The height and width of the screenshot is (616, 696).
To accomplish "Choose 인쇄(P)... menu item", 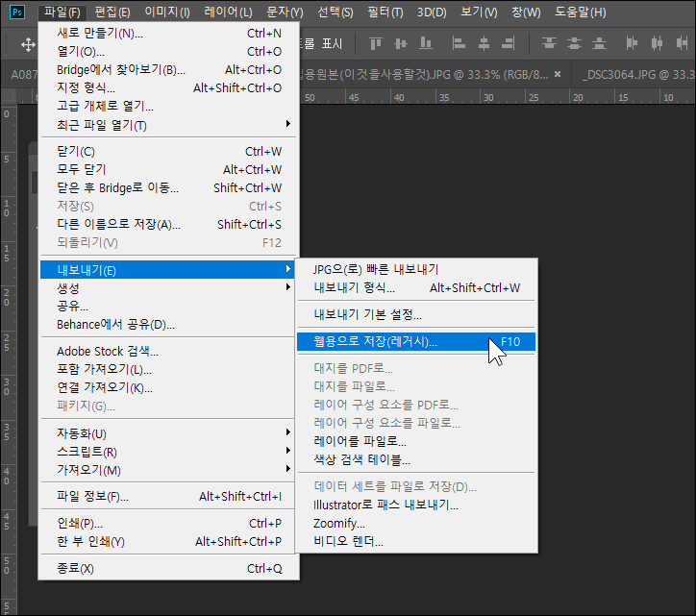I will [169, 523].
